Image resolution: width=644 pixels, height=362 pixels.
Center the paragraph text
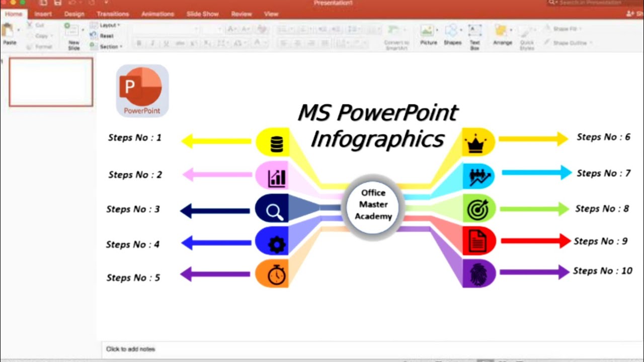point(297,43)
